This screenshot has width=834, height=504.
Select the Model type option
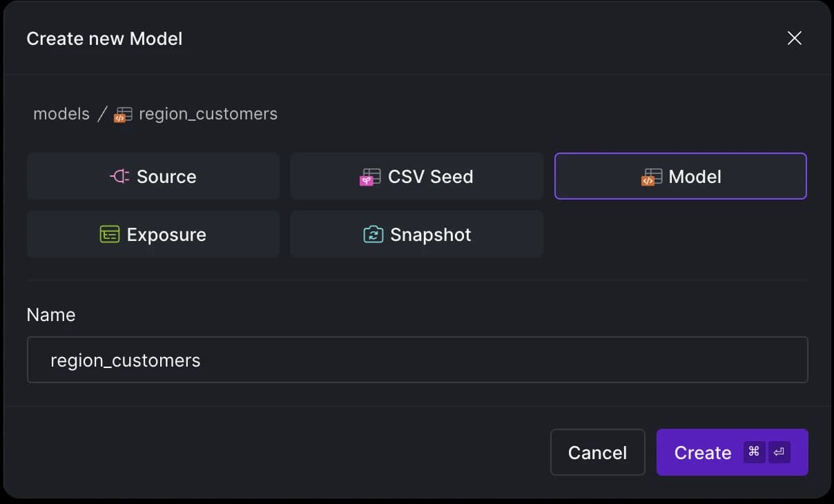[x=681, y=176]
